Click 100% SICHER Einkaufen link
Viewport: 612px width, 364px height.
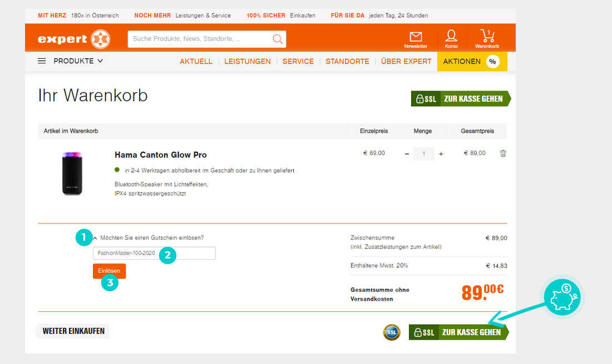pos(280,16)
